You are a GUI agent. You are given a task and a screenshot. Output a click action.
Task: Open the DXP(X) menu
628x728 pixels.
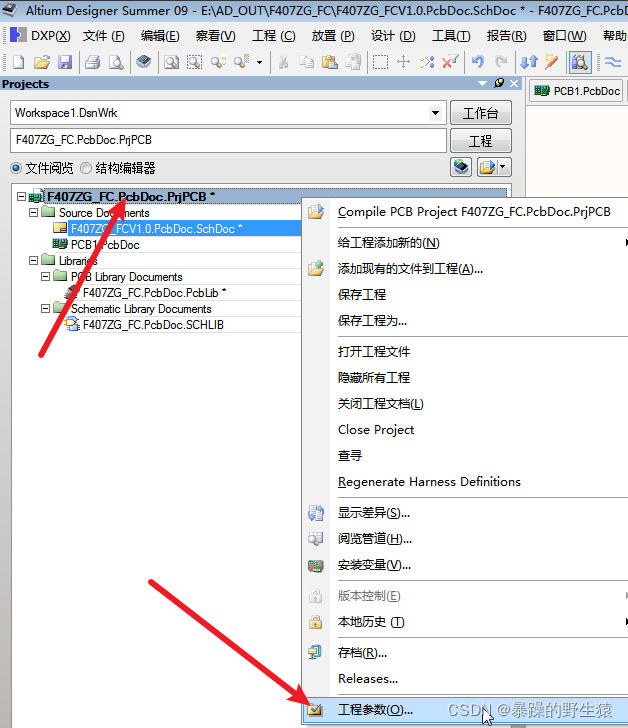[50, 36]
